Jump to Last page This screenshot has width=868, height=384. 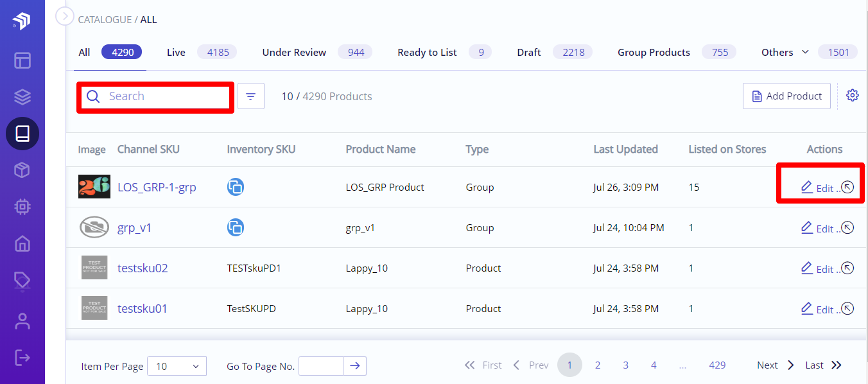(x=824, y=365)
